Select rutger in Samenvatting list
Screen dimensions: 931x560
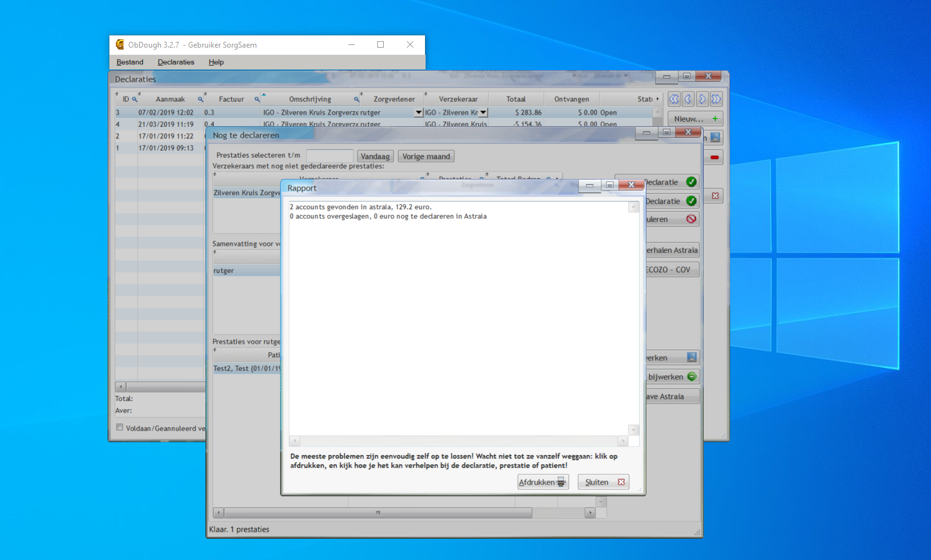click(x=247, y=271)
